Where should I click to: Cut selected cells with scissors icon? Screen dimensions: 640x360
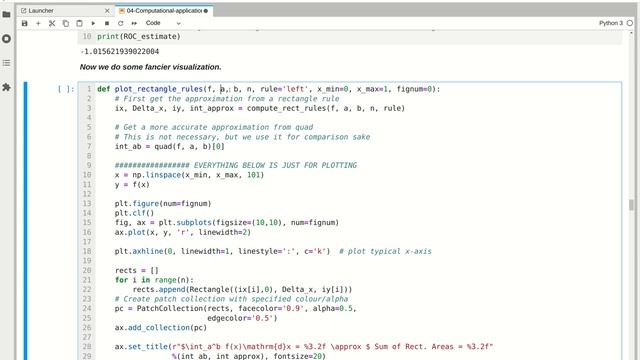tap(52, 23)
